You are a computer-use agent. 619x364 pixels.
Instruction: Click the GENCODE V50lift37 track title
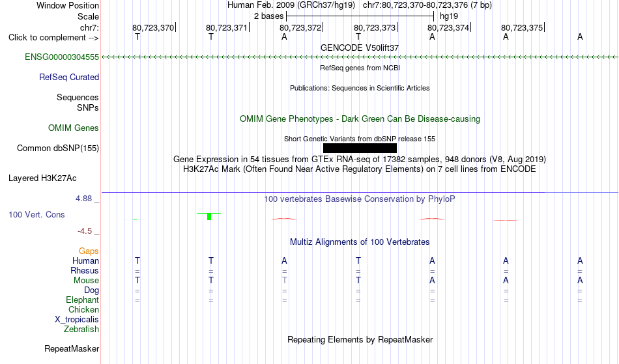point(360,48)
